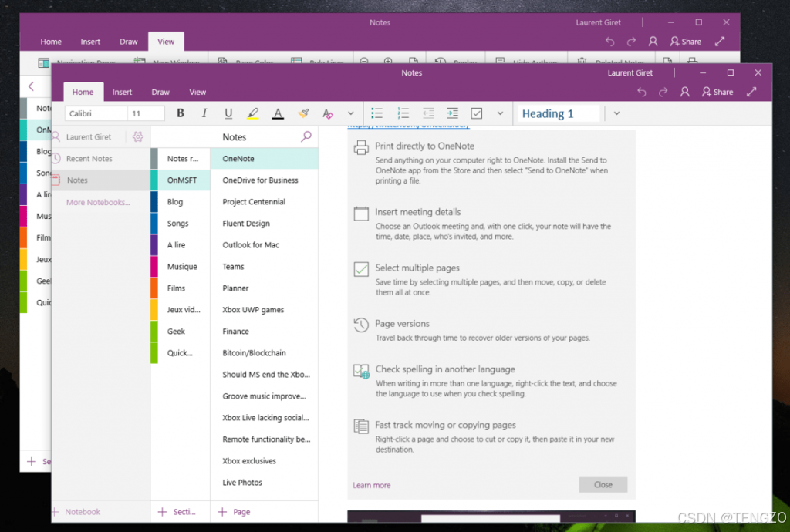Toggle Bold formatting in front window
The height and width of the screenshot is (532, 790).
point(181,113)
